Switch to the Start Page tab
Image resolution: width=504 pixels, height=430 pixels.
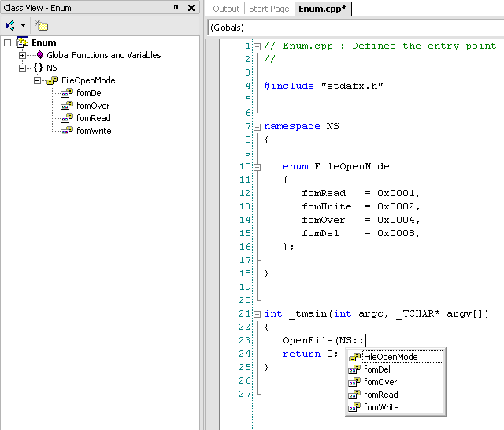point(269,9)
